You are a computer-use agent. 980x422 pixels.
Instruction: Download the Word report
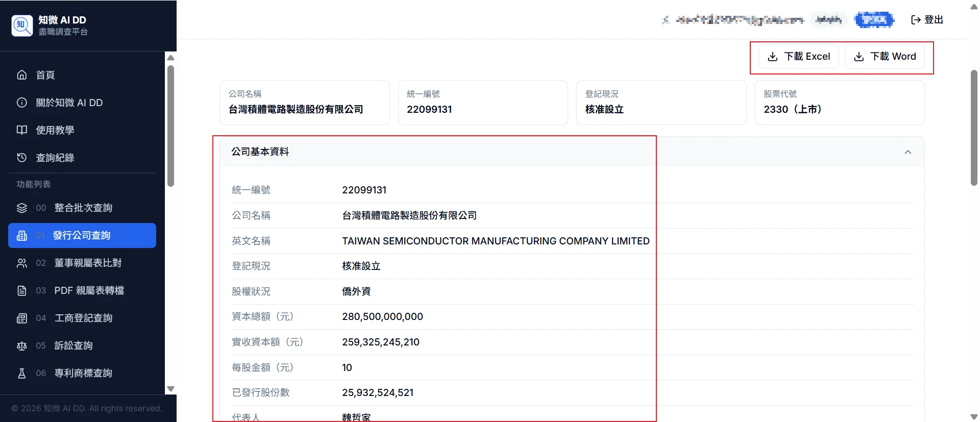(885, 57)
